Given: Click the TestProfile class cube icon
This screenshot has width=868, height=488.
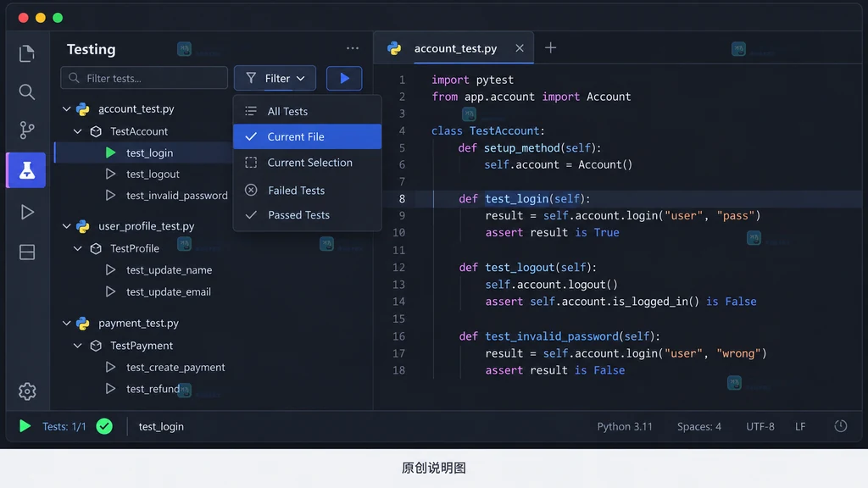Looking at the screenshot, I should pos(96,248).
